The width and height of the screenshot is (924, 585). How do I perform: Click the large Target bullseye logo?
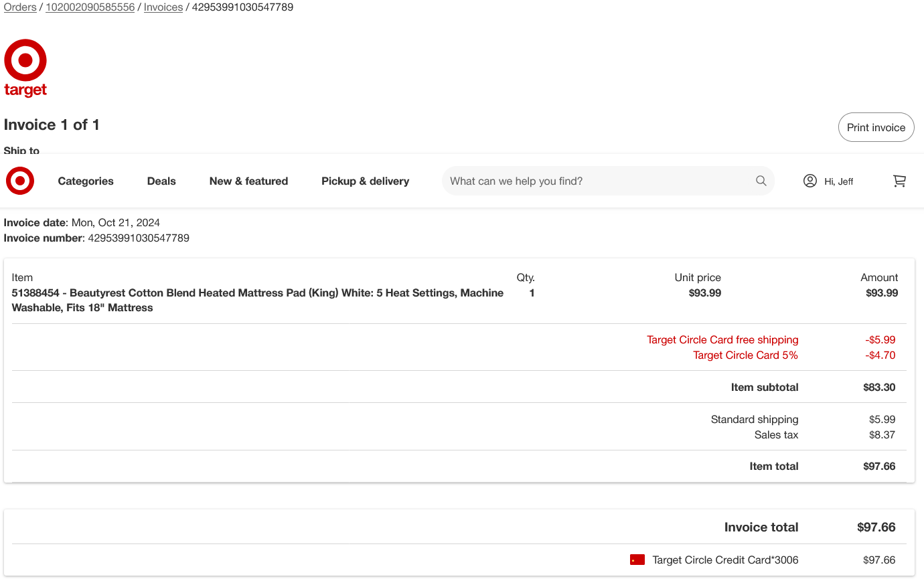click(25, 68)
